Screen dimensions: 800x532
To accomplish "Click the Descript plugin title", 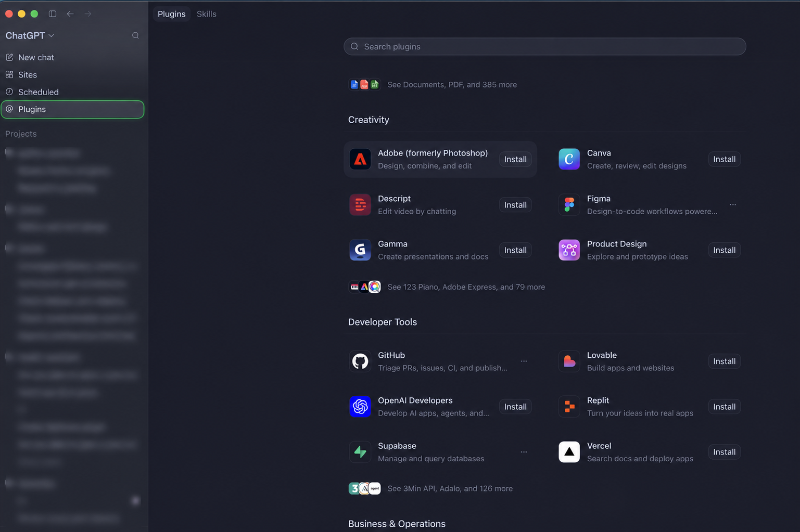I will coord(394,199).
